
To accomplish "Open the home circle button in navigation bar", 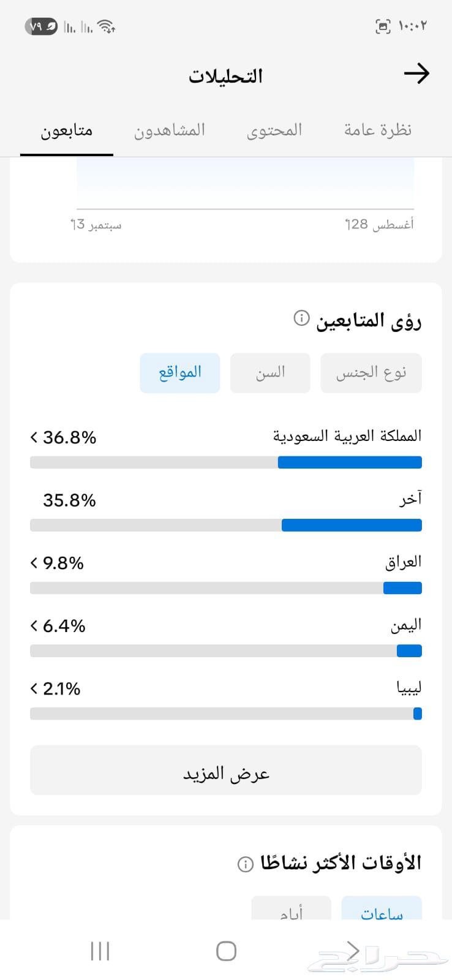I will click(x=226, y=951).
